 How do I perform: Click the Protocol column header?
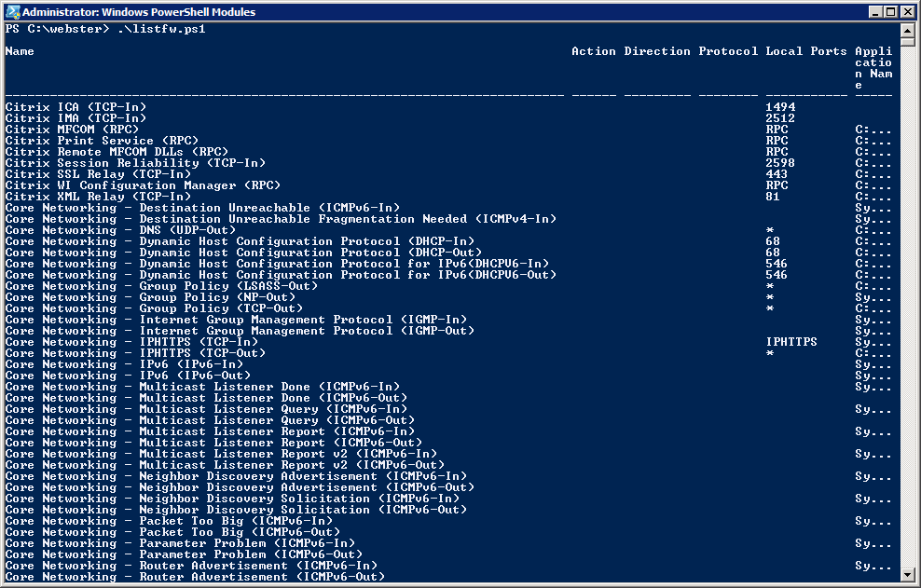pyautogui.click(x=728, y=51)
